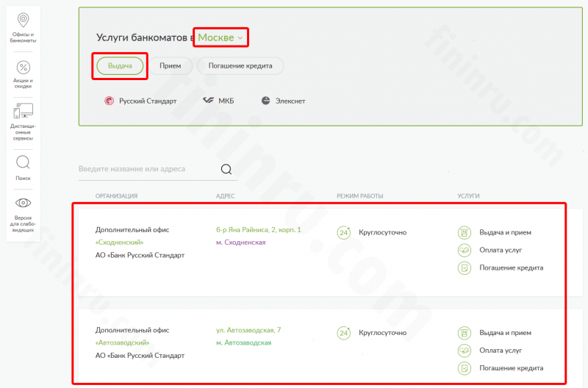Open Дистанционные сервисы devices icon
Viewport: 588px width, 388px height.
click(24, 110)
